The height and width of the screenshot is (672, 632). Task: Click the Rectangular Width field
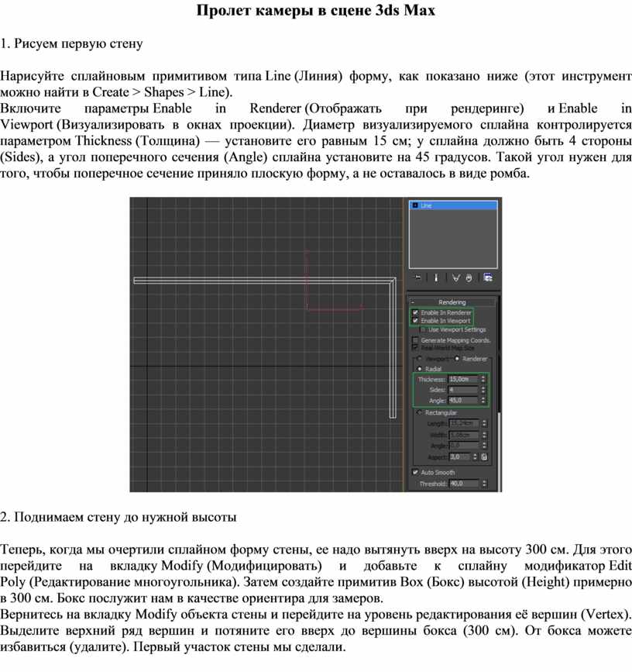[464, 435]
